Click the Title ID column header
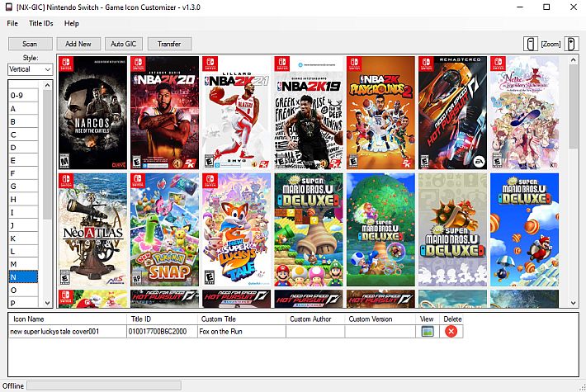The width and height of the screenshot is (586, 392). [162, 319]
